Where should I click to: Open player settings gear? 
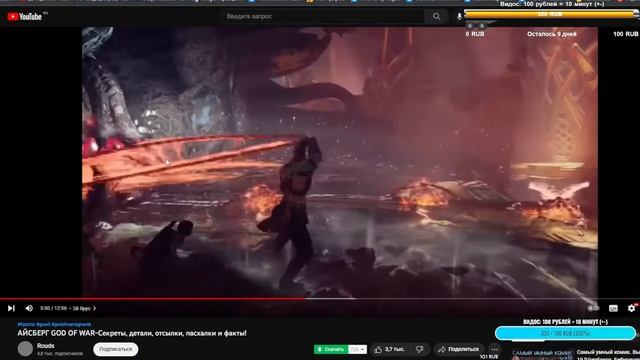pyautogui.click(x=631, y=308)
